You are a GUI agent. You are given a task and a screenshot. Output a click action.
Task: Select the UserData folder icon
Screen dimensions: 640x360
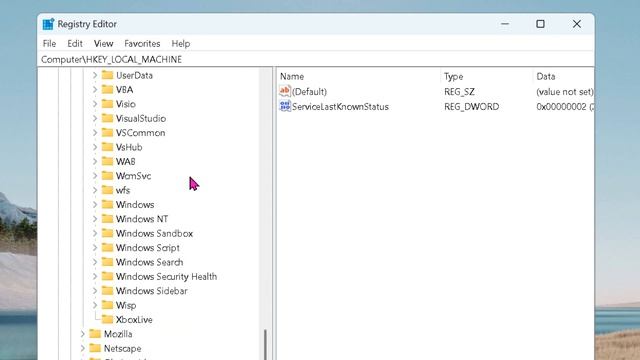coord(107,75)
